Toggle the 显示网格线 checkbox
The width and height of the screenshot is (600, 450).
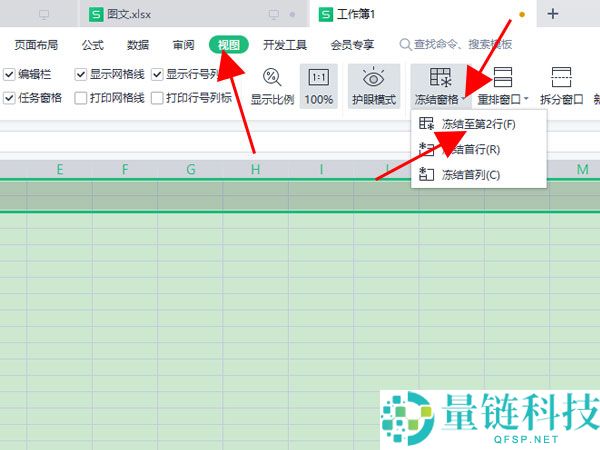click(81, 74)
